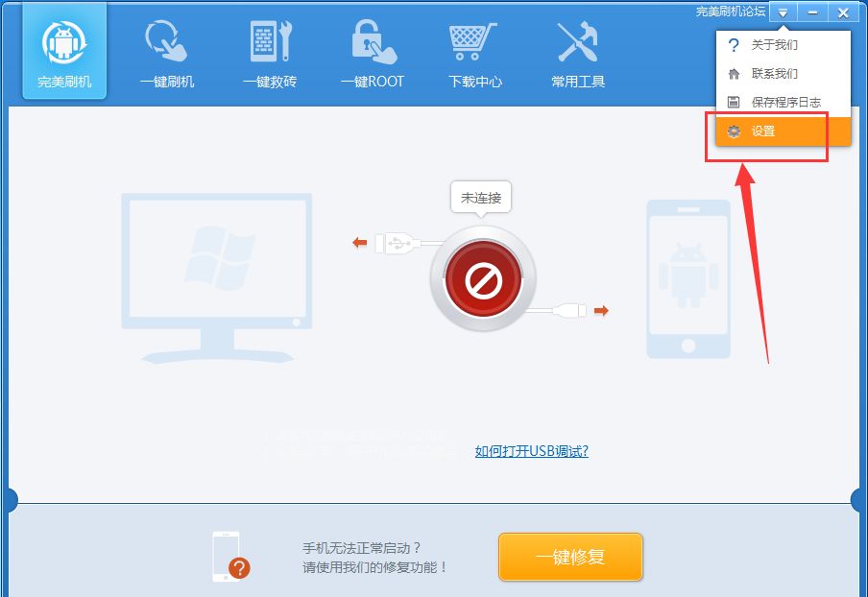Go to 下载中心 download center
Screen dimensions: 868x597
(x=475, y=54)
